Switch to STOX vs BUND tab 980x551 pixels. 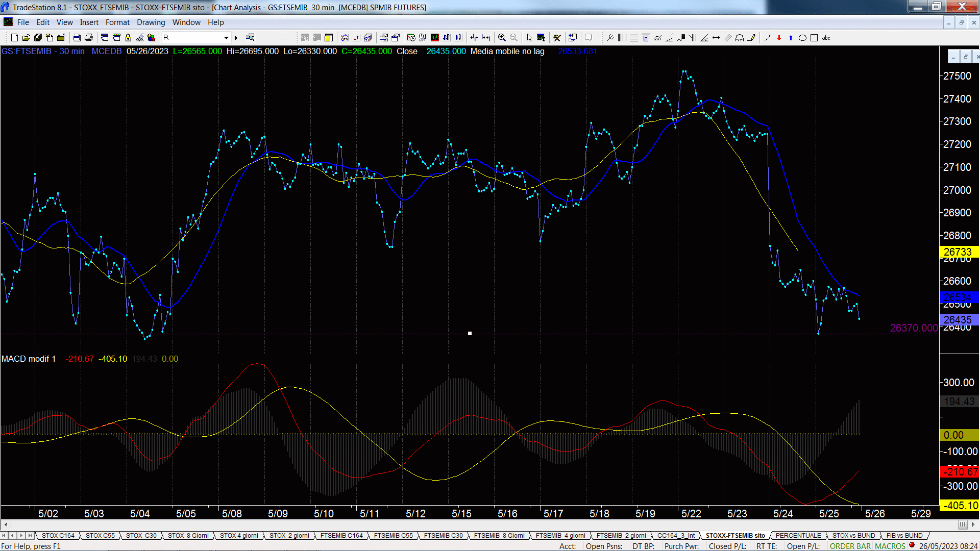[x=853, y=536]
